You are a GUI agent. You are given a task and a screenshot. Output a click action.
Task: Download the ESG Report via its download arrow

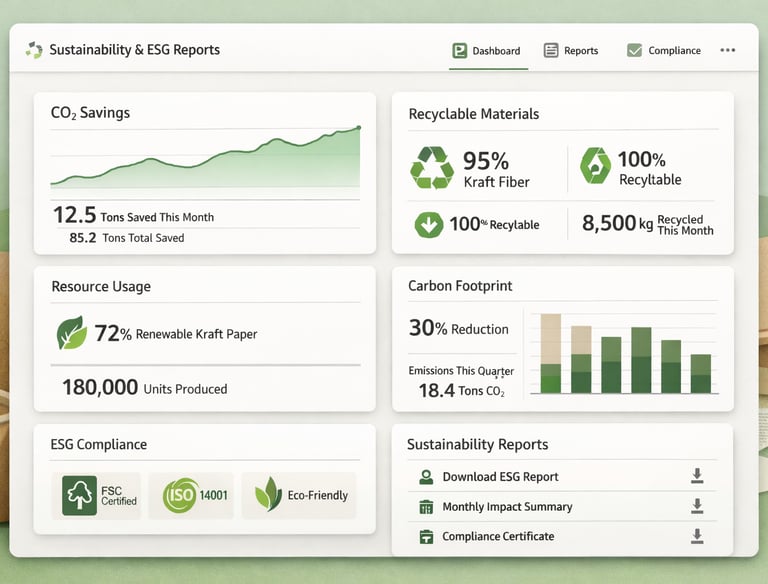(697, 476)
